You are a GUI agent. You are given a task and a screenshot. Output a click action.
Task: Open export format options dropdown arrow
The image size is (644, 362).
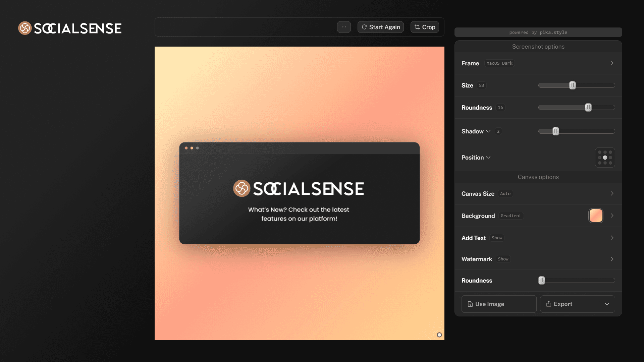pyautogui.click(x=607, y=304)
